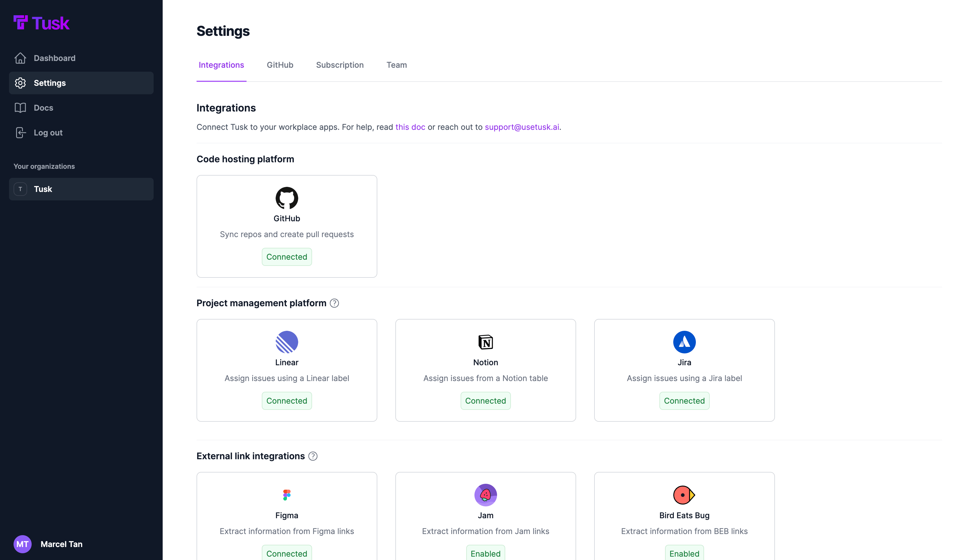Open the Team tab
The height and width of the screenshot is (560, 976).
[x=396, y=65]
